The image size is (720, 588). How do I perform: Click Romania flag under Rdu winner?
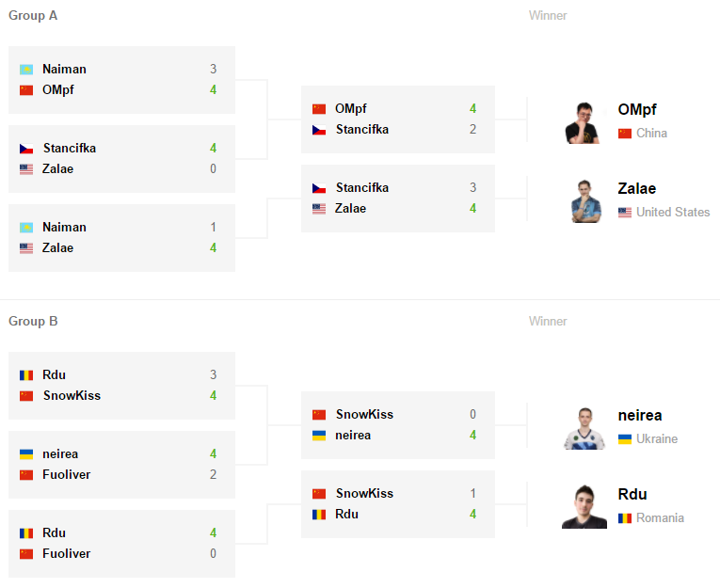pyautogui.click(x=625, y=518)
